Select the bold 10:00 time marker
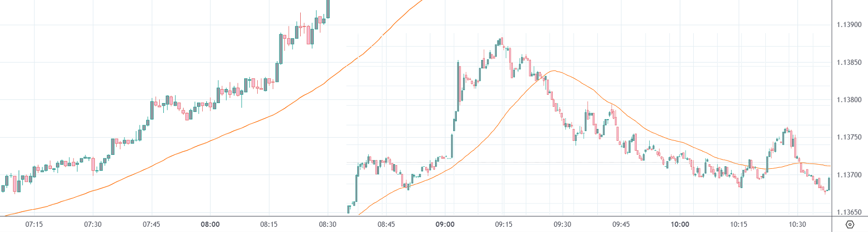Image resolution: width=868 pixels, height=232 pixels. click(680, 224)
